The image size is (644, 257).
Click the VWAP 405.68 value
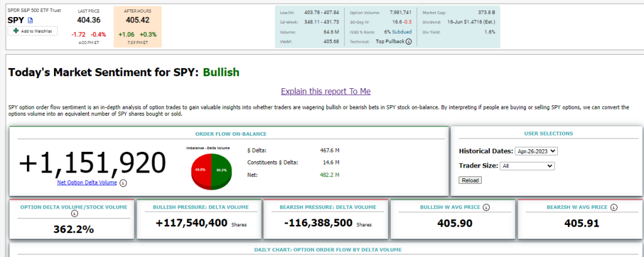331,42
